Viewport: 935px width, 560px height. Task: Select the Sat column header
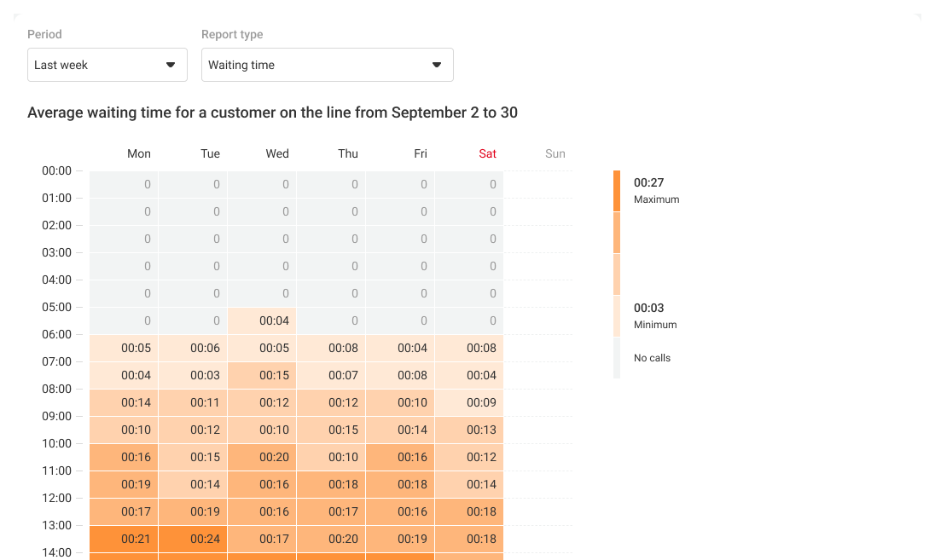point(487,154)
